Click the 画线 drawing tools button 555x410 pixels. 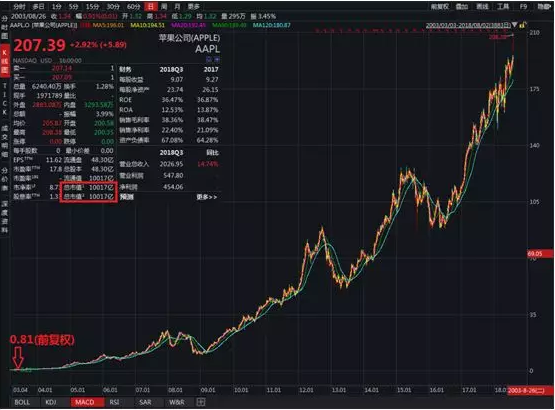coord(482,6)
